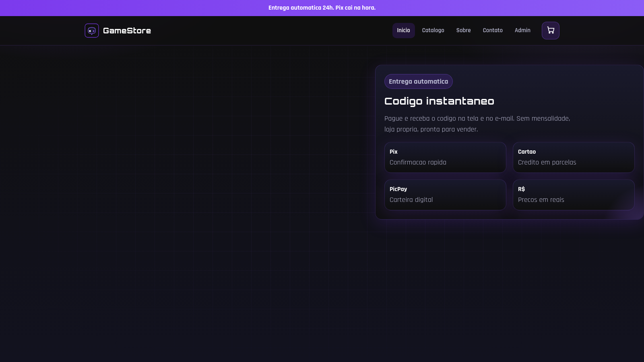644x362 pixels.
Task: Click the 'Confirmacao rapida' text
Action: pos(418,162)
